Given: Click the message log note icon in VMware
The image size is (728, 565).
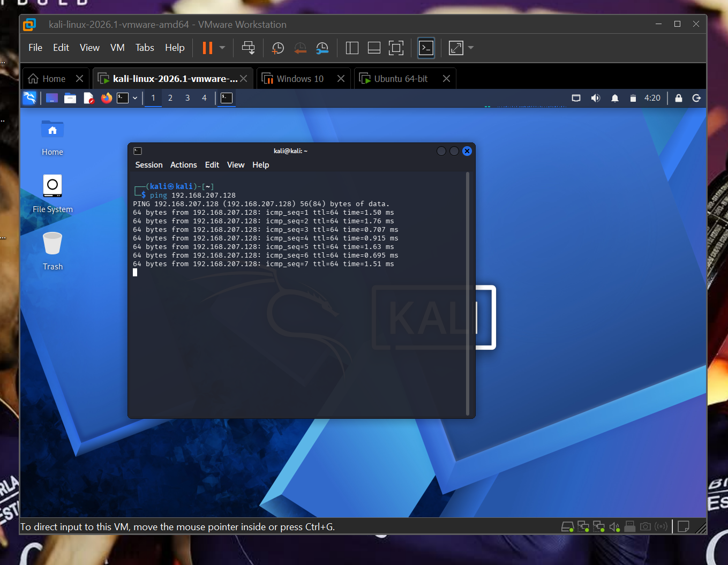Looking at the screenshot, I should 684,527.
